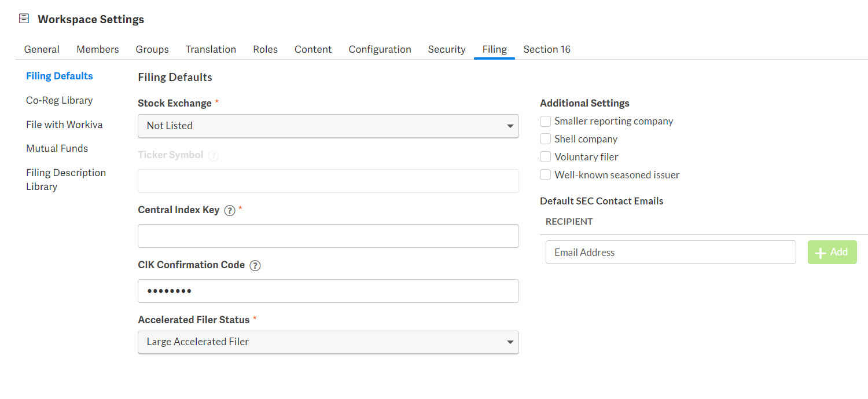This screenshot has height=399, width=868.
Task: Toggle the Voluntary filer checkbox
Action: point(545,157)
